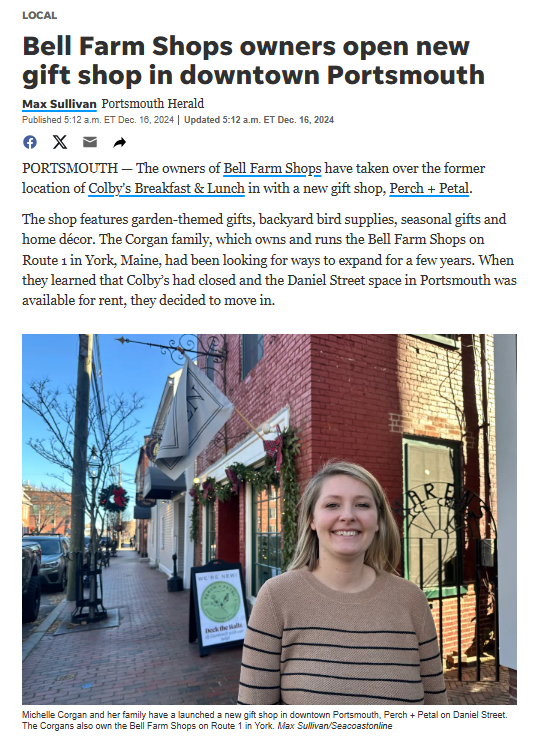Open the LOCAL section label

[40, 15]
